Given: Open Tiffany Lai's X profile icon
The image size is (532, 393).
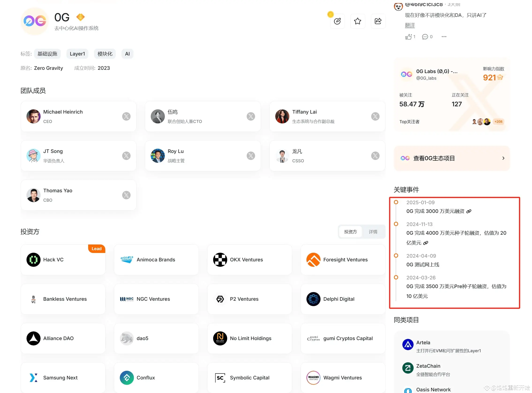Looking at the screenshot, I should tap(375, 116).
